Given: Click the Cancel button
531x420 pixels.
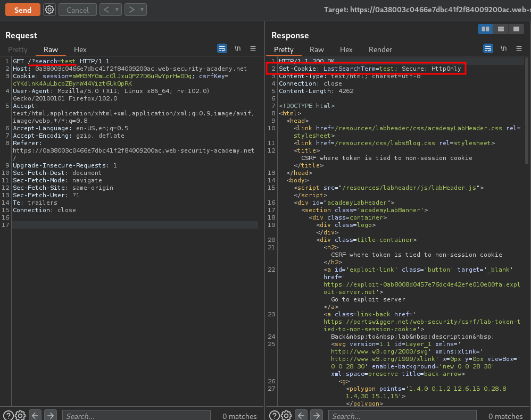Looking at the screenshot, I should (x=78, y=10).
